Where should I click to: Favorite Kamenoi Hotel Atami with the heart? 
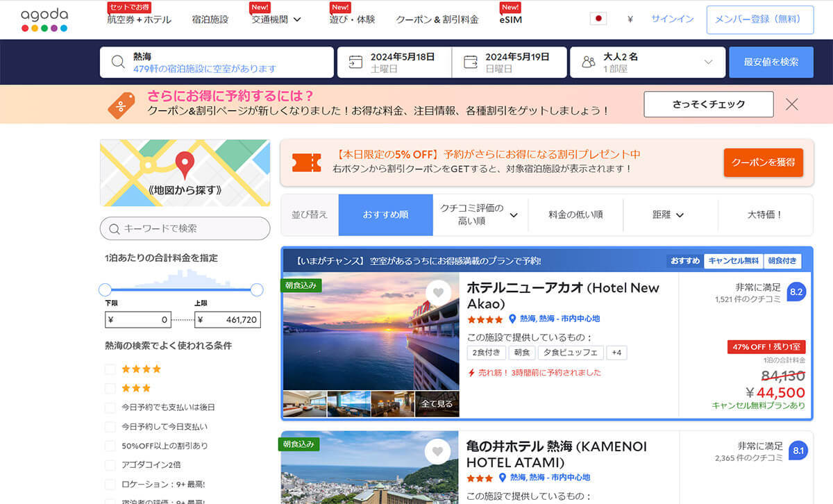tap(437, 452)
